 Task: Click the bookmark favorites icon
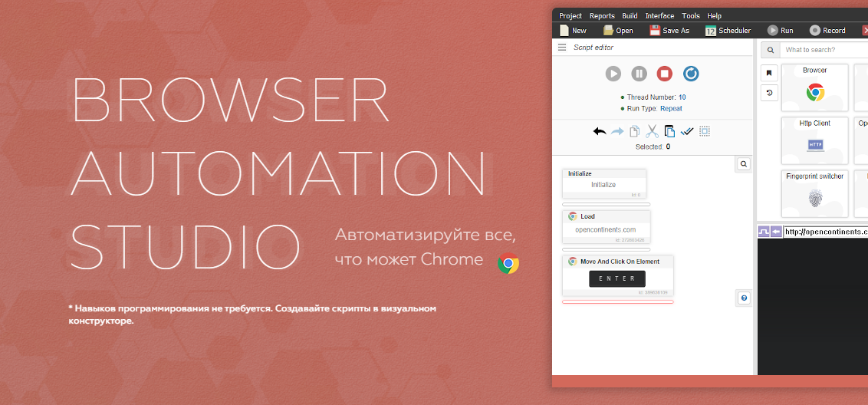point(769,73)
